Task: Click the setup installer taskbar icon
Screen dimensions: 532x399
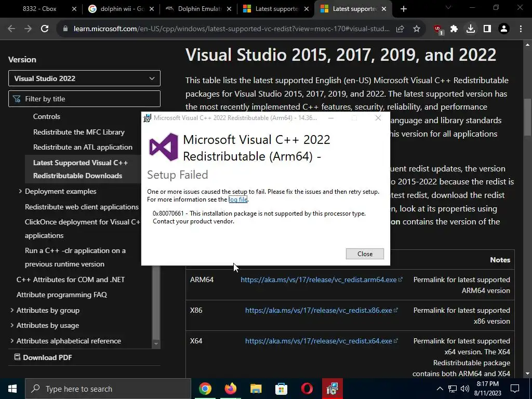Action: [x=332, y=389]
